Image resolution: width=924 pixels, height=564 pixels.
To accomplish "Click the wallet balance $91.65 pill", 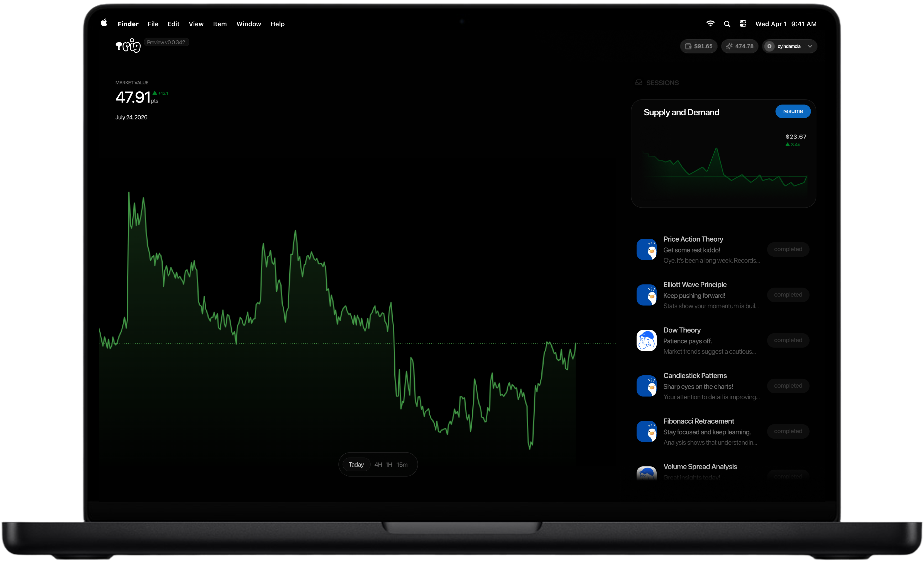I will [698, 46].
